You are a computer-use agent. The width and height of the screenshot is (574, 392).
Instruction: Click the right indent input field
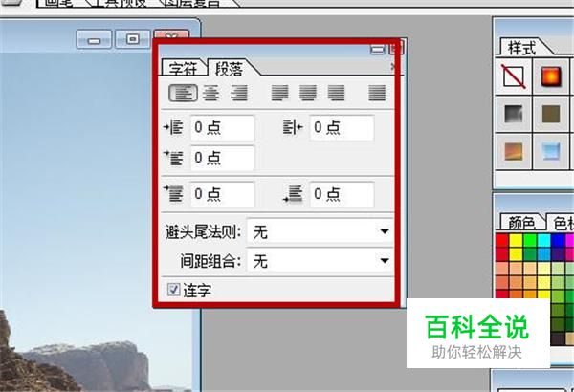[x=342, y=127]
